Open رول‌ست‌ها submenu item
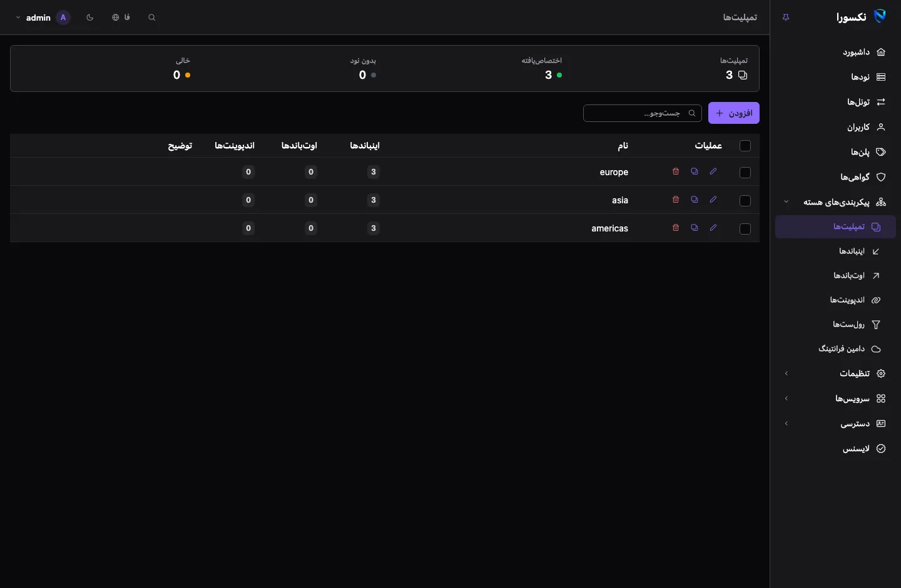 [835, 324]
